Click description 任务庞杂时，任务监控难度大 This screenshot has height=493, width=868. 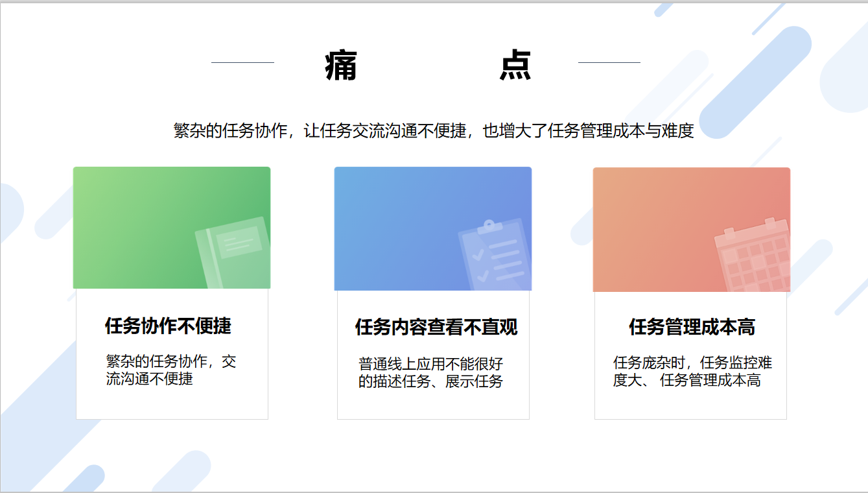click(693, 372)
